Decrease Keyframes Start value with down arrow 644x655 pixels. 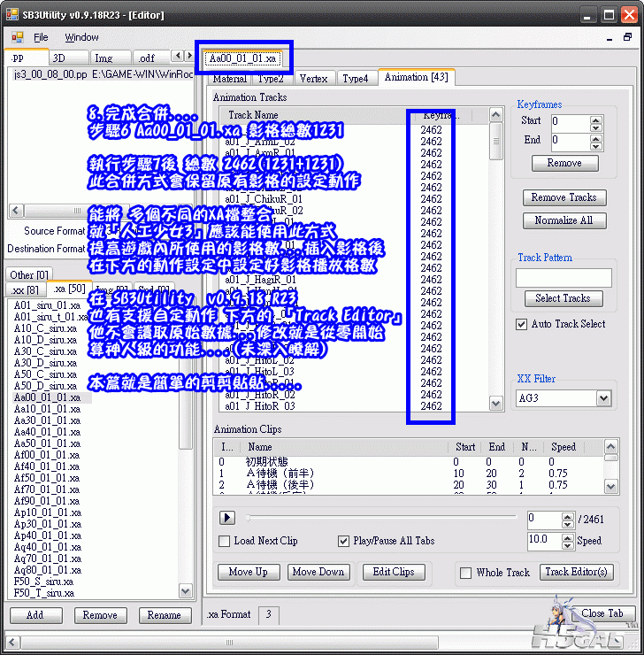coord(595,127)
